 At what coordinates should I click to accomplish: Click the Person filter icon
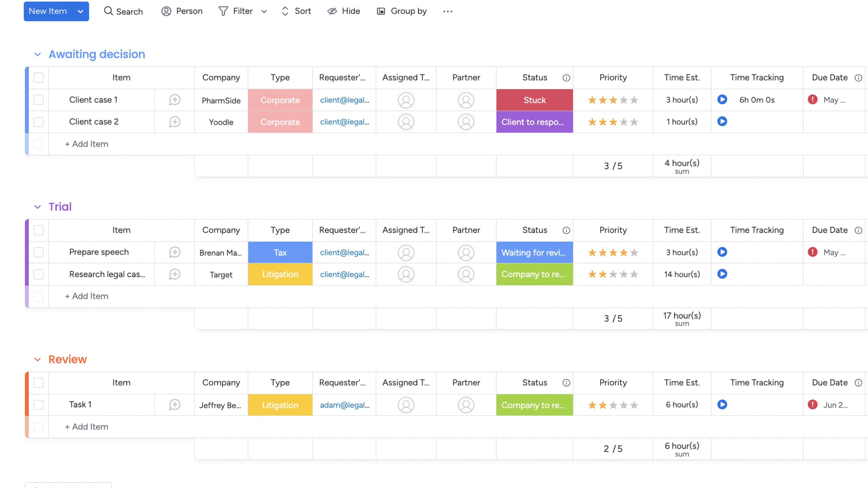click(166, 11)
